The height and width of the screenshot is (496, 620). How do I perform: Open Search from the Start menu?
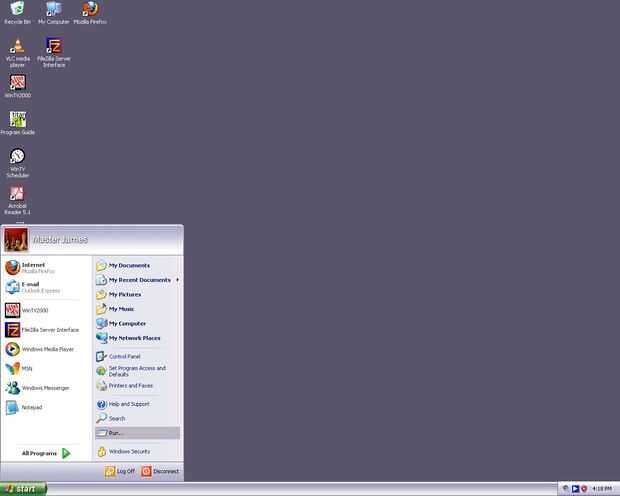coord(137,418)
